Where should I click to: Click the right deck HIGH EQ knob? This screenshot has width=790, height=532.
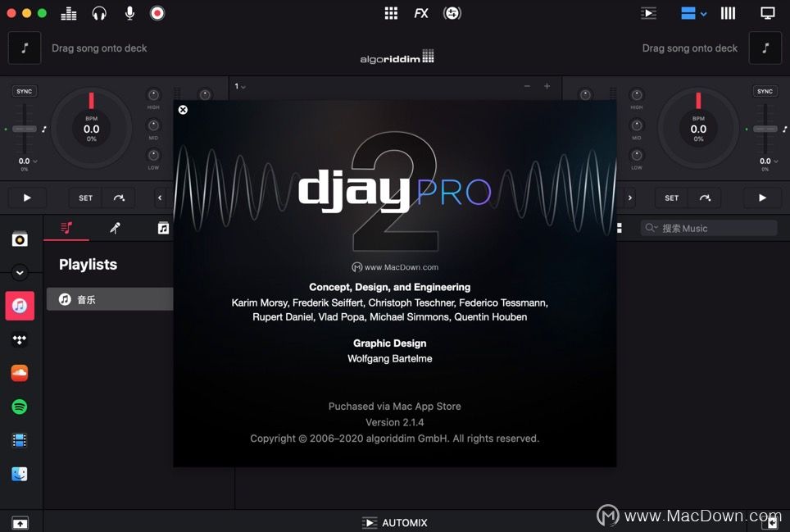(637, 95)
